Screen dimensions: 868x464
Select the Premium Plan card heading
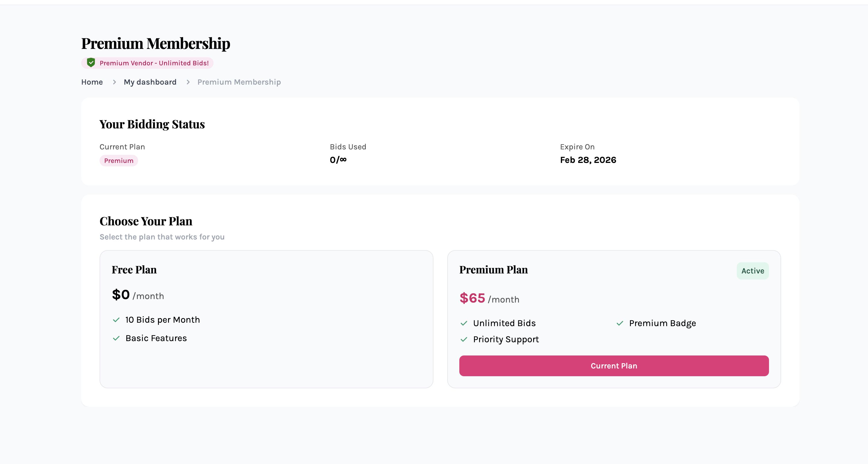493,270
